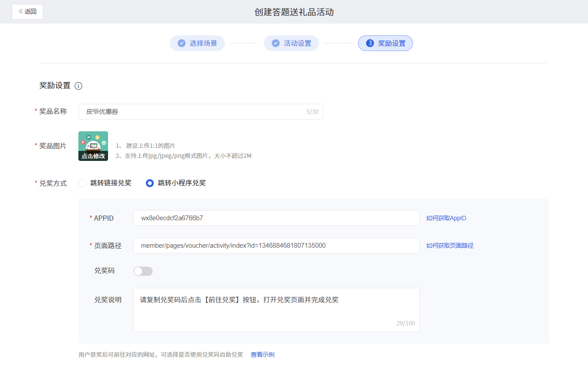Click the 活动设置 step checkmark icon
This screenshot has height=372, width=588.
[276, 43]
